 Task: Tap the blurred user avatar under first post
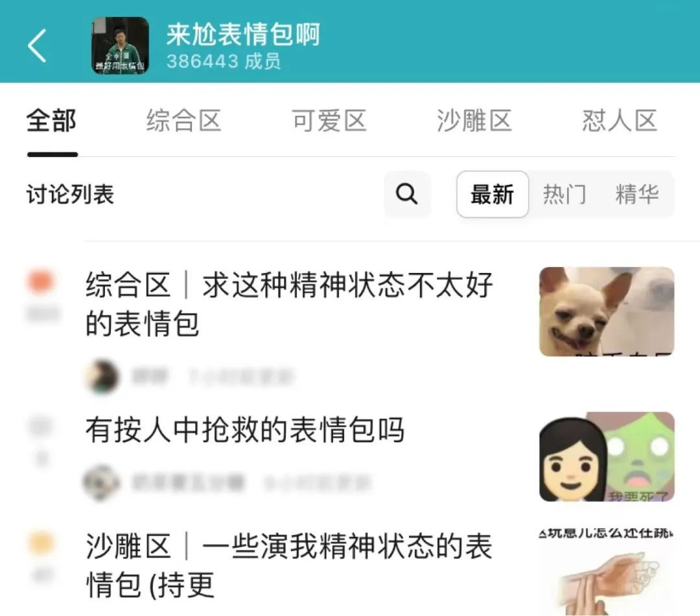click(x=102, y=376)
